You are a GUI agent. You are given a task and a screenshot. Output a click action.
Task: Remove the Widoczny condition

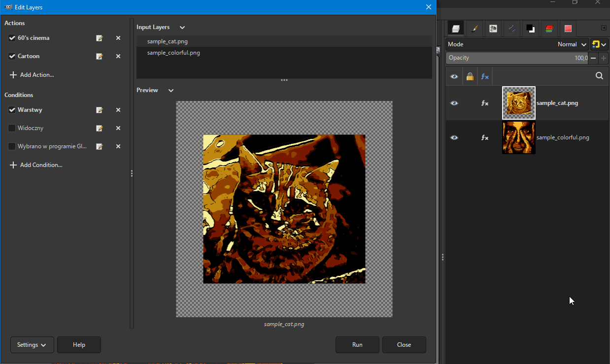118,128
